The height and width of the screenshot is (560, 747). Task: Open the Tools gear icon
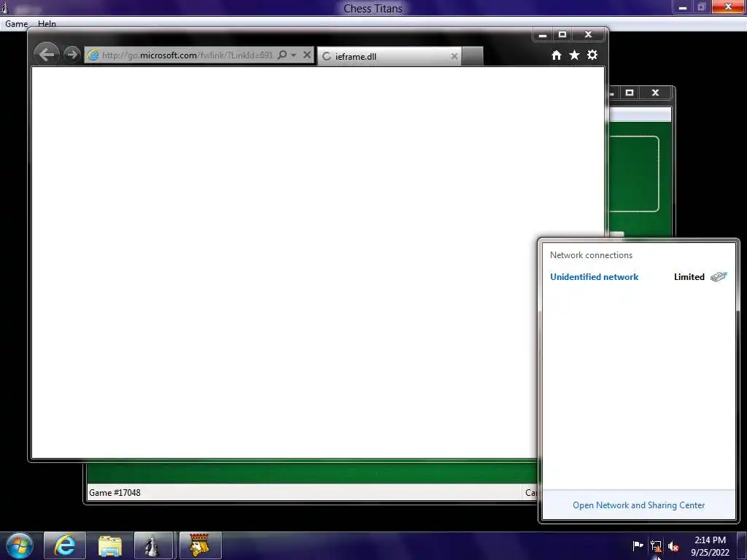point(592,55)
